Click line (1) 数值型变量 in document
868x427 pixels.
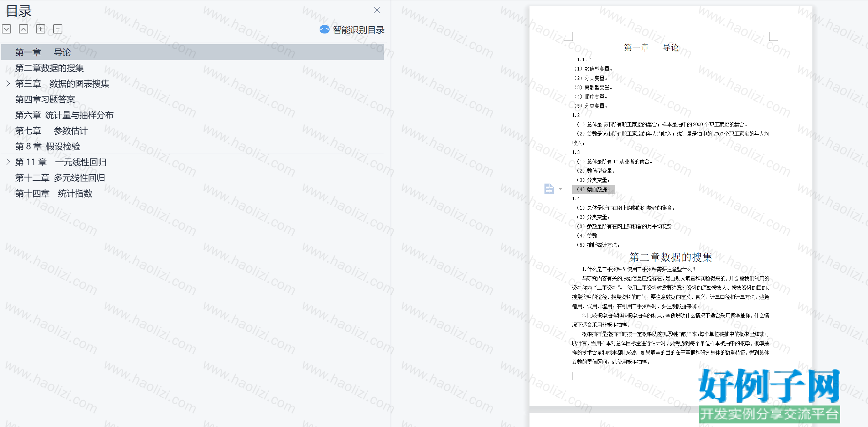tap(593, 69)
